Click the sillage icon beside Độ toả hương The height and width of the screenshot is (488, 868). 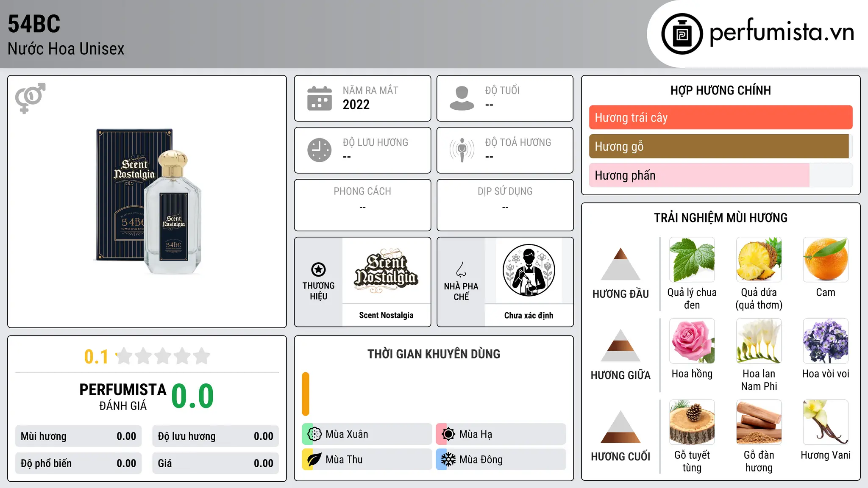pyautogui.click(x=462, y=150)
